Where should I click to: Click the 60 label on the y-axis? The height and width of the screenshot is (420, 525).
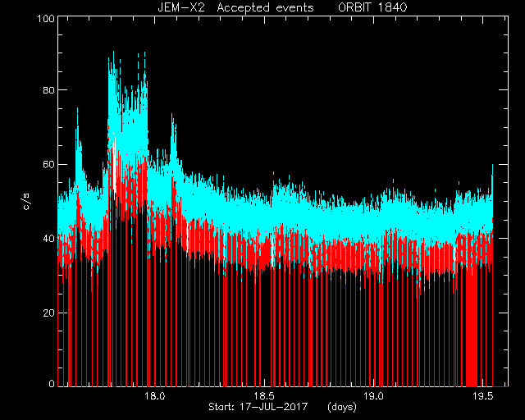coord(49,164)
